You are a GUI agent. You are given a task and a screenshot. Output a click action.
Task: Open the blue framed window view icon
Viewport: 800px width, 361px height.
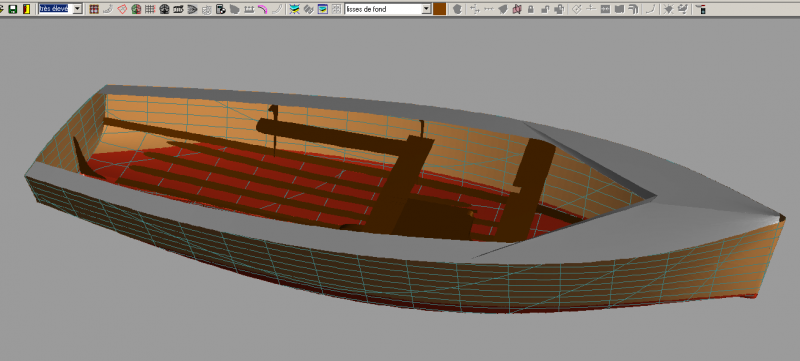point(322,9)
